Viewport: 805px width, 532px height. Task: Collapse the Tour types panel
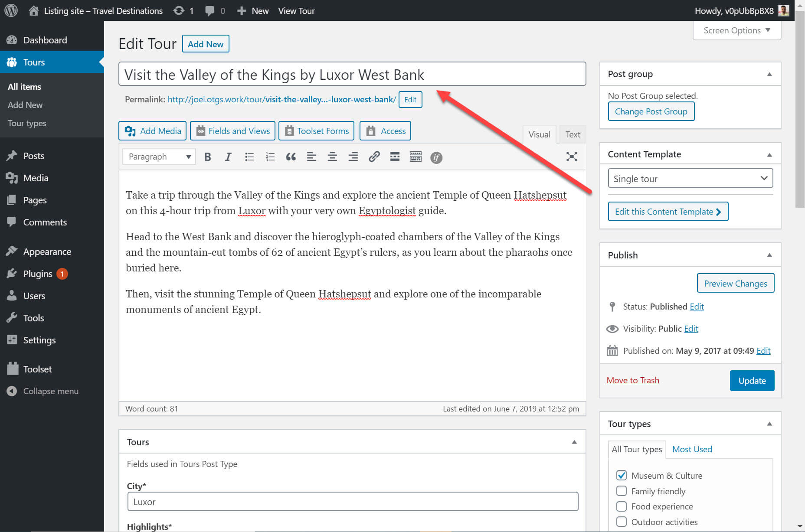click(x=769, y=424)
